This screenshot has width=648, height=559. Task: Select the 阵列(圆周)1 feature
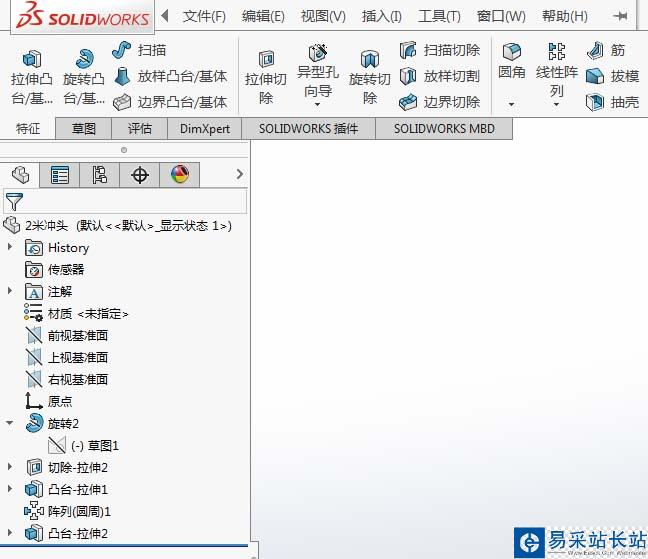[x=67, y=511]
